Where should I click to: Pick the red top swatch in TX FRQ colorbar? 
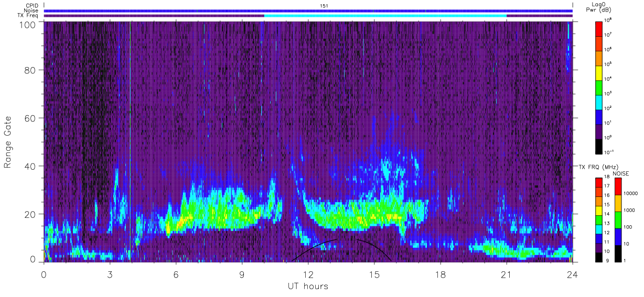[x=599, y=183]
